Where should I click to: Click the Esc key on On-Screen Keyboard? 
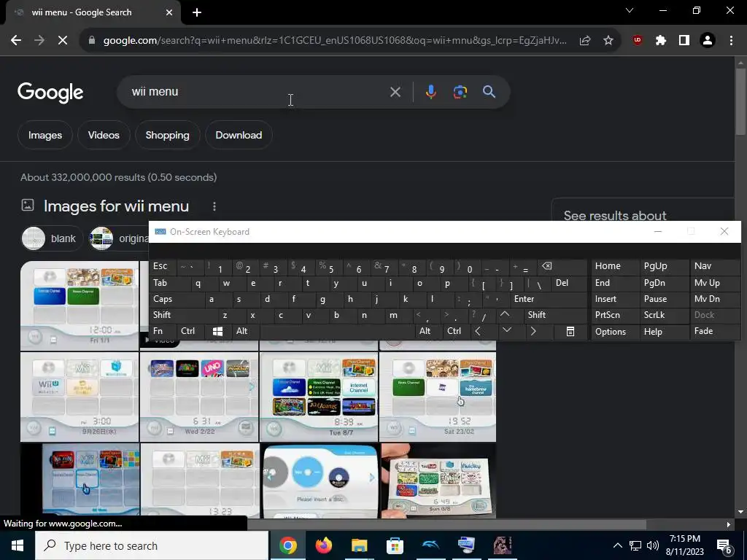(x=162, y=266)
